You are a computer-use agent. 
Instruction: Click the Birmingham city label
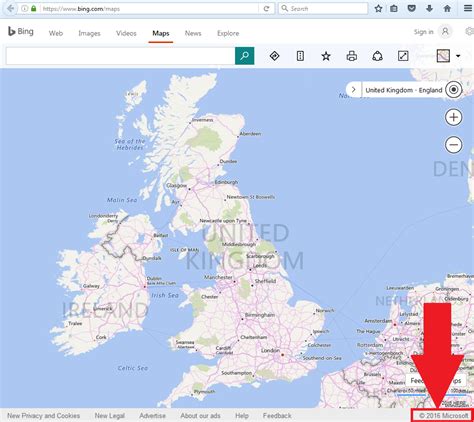tap(260, 315)
